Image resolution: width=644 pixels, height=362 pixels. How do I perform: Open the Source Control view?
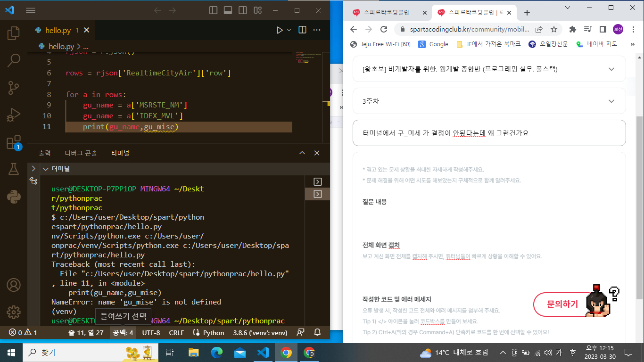(x=14, y=87)
